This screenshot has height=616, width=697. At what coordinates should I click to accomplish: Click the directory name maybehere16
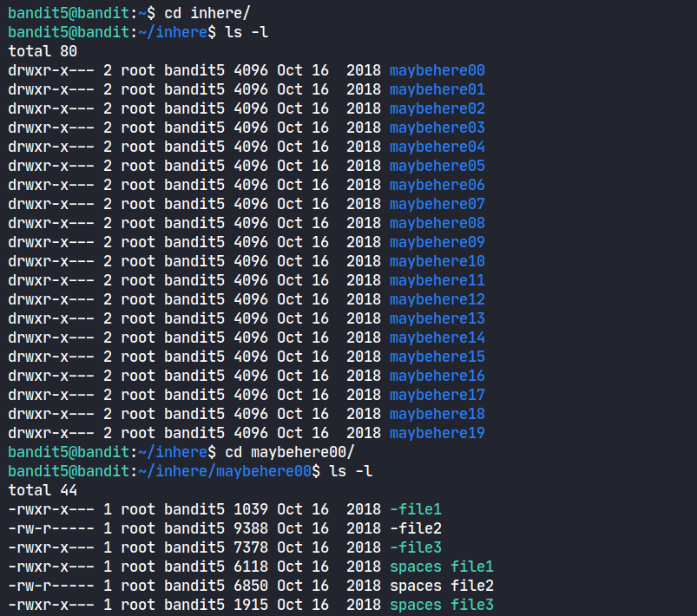437,376
